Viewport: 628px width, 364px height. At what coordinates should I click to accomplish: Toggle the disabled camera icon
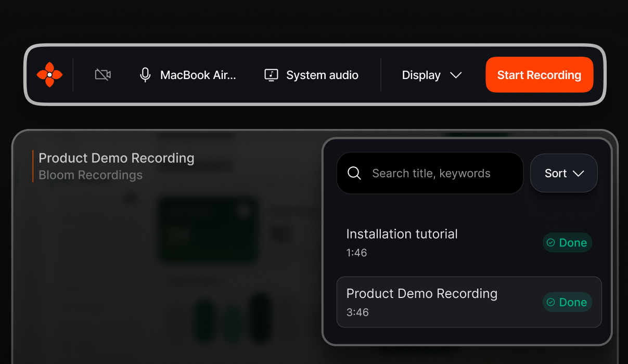tap(102, 75)
